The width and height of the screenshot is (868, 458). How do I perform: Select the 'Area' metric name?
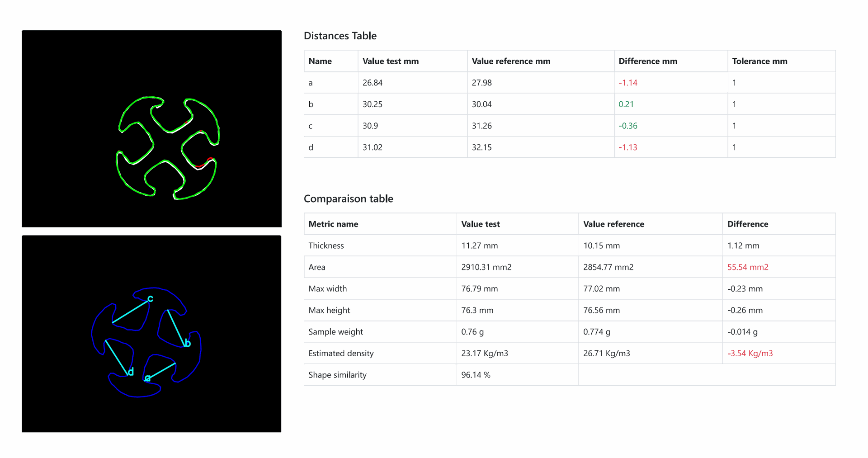(x=317, y=267)
